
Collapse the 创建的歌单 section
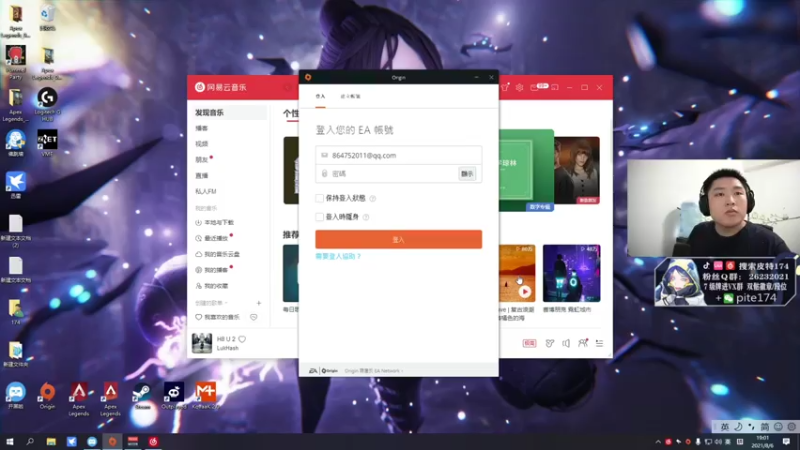(x=211, y=303)
